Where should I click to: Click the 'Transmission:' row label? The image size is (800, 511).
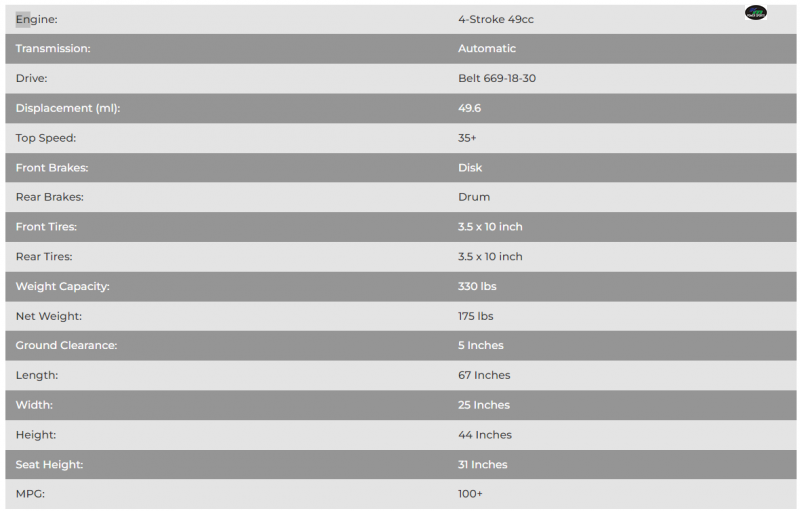click(x=53, y=49)
